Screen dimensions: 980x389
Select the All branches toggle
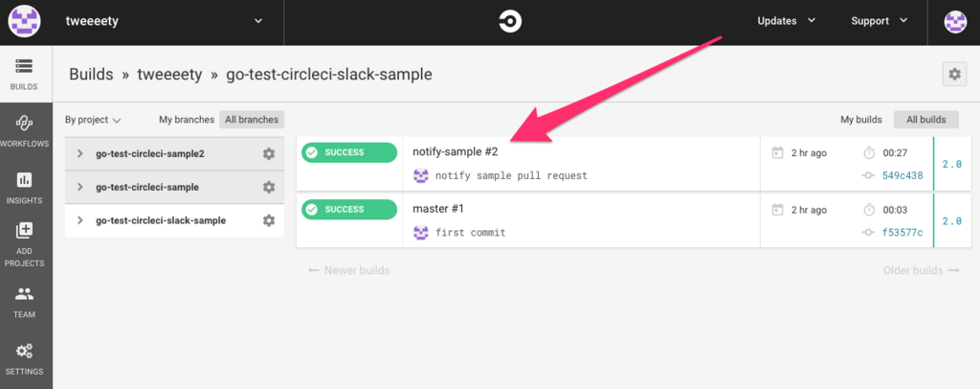(x=251, y=120)
